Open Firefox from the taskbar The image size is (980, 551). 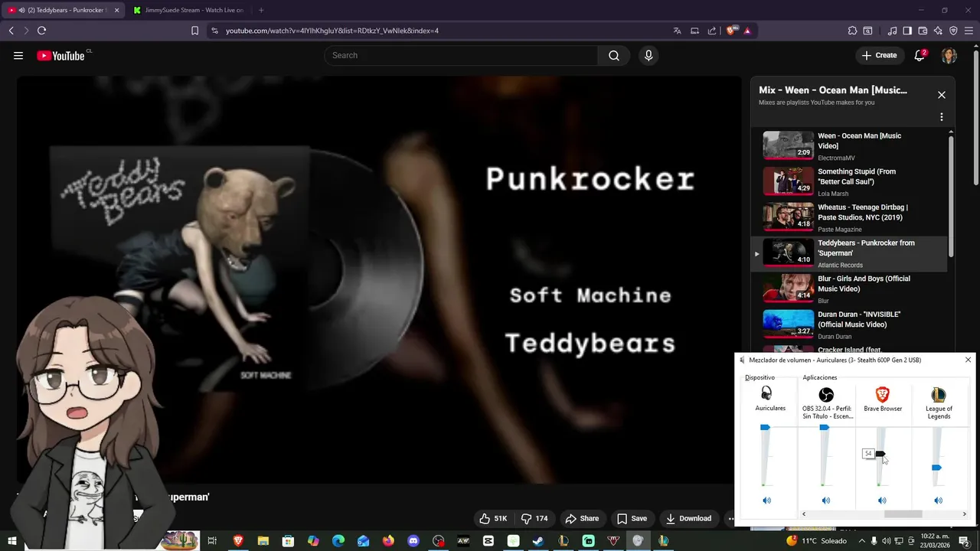tap(388, 541)
